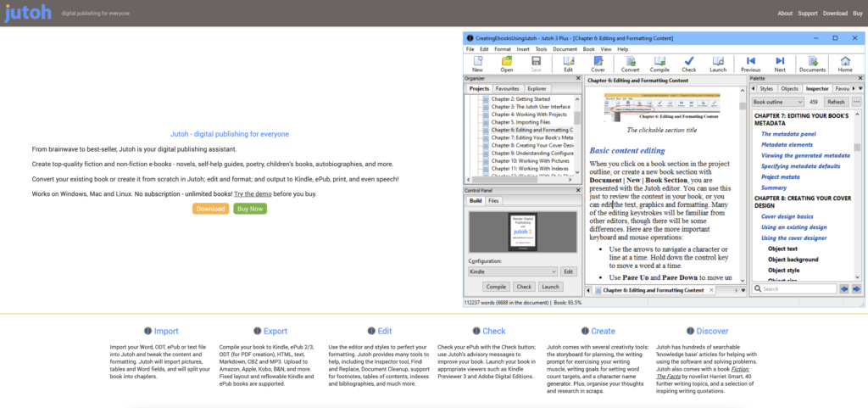Open the Insert menu
The height and width of the screenshot is (408, 868).
pyautogui.click(x=523, y=49)
